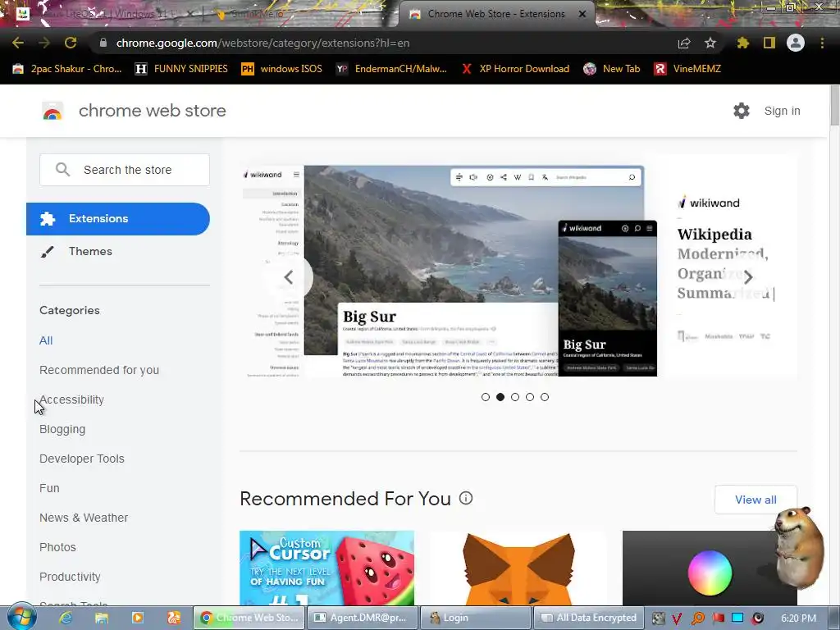Viewport: 840px width, 630px height.
Task: Toggle the Chrome side panel icon
Action: pos(769,43)
